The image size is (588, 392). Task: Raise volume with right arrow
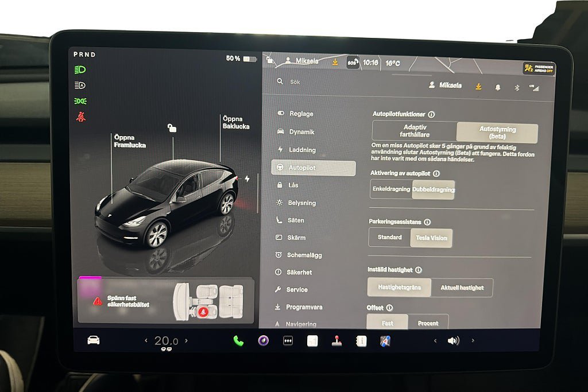point(473,341)
